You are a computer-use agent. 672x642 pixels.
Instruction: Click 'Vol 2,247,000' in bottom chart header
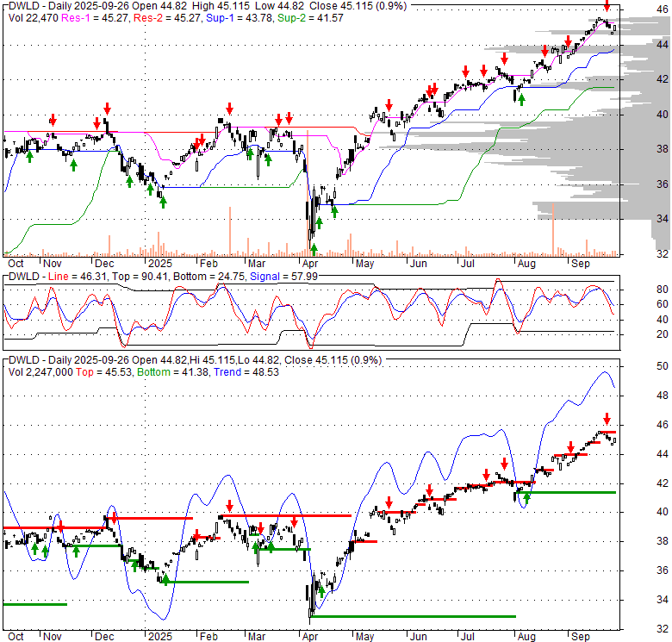click(40, 372)
